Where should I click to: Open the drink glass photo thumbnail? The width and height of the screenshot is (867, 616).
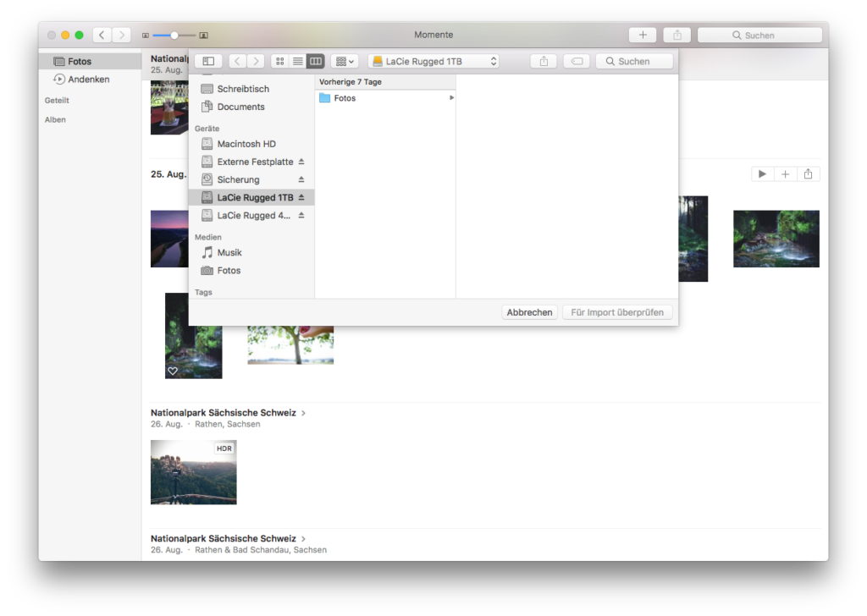click(169, 107)
